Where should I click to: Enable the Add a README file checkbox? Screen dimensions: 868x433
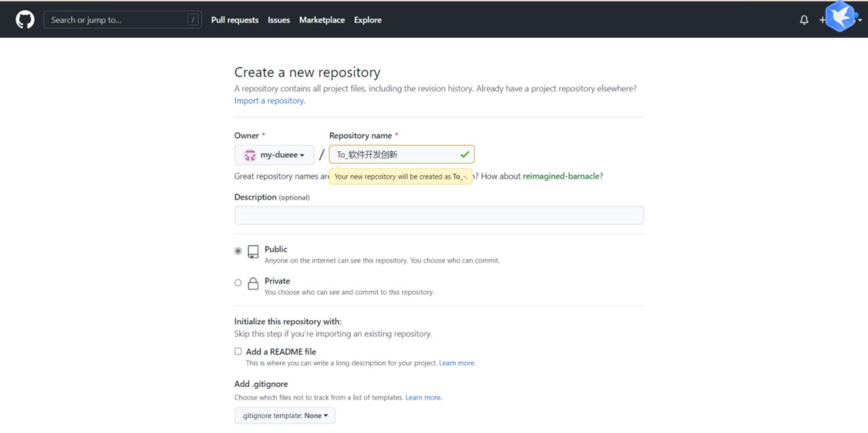coord(238,351)
